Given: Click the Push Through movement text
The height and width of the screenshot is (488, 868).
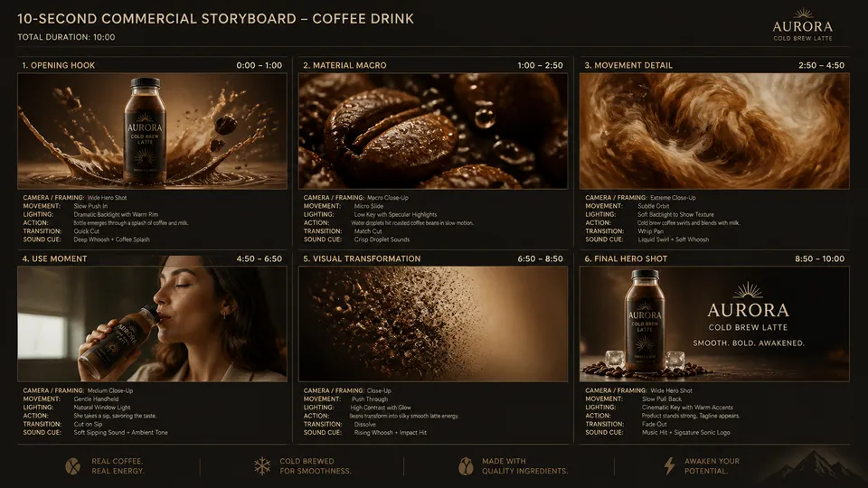Looking at the screenshot, I should (369, 399).
